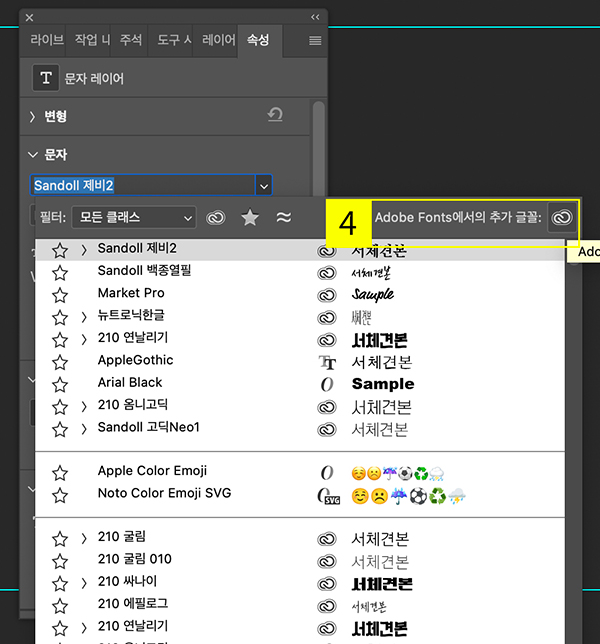Show only favorite fonts with star filter
Image resolution: width=600 pixels, height=644 pixels.
click(x=250, y=217)
